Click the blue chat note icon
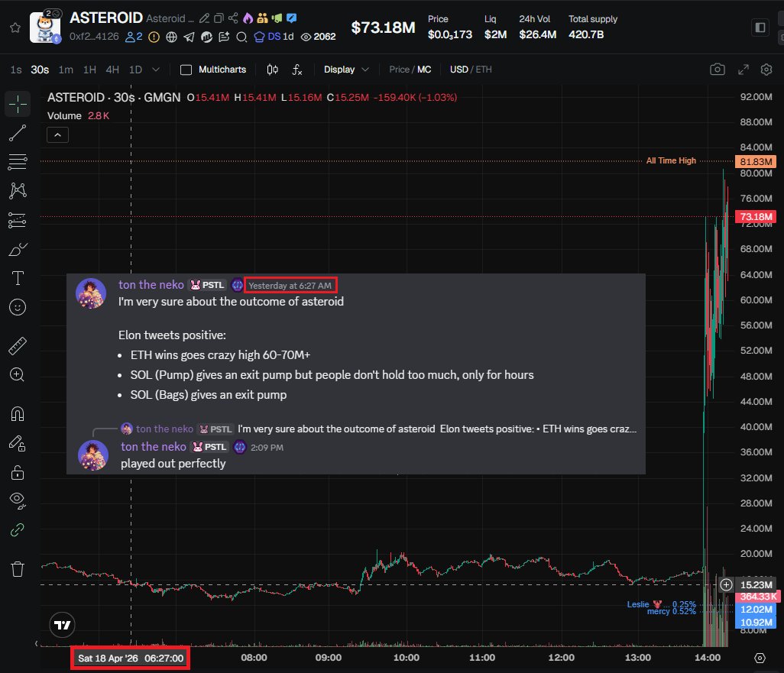 click(291, 18)
